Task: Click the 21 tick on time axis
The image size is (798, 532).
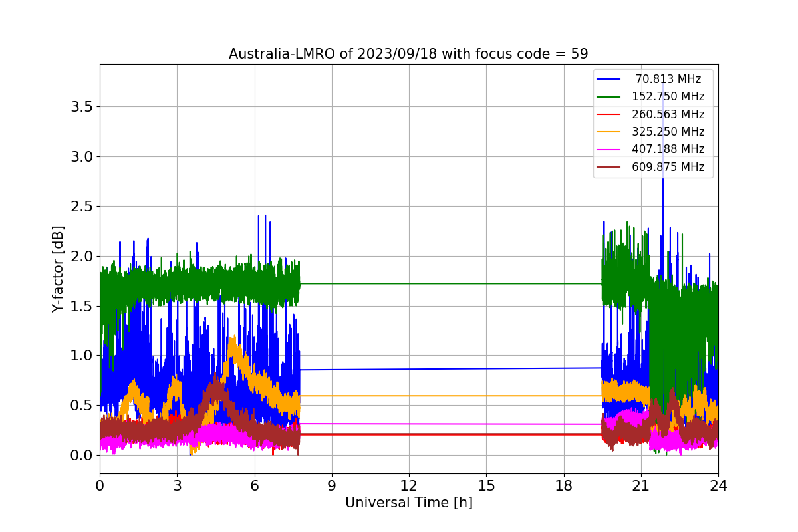Action: [x=641, y=486]
